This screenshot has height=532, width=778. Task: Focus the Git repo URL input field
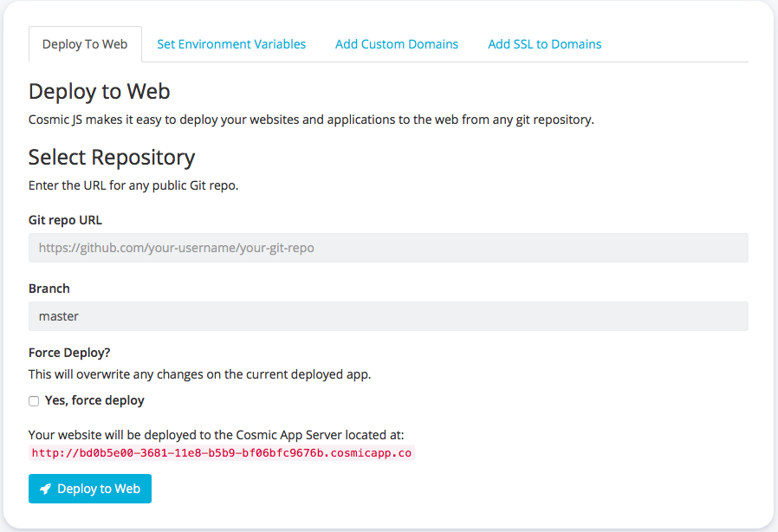pos(388,248)
